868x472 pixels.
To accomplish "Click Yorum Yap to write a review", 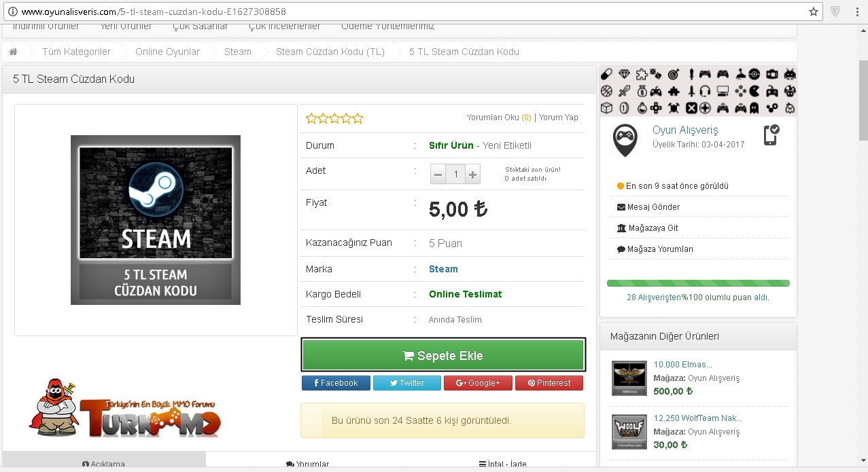I will click(559, 117).
